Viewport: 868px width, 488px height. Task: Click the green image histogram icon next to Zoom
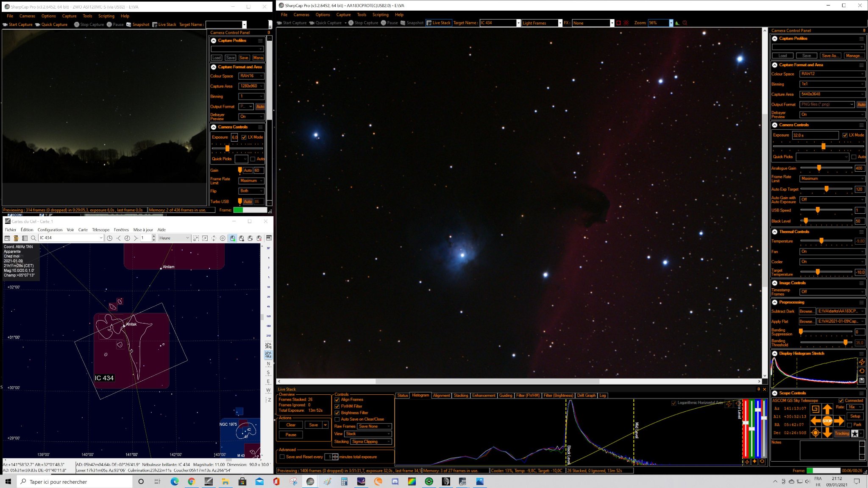tap(677, 23)
